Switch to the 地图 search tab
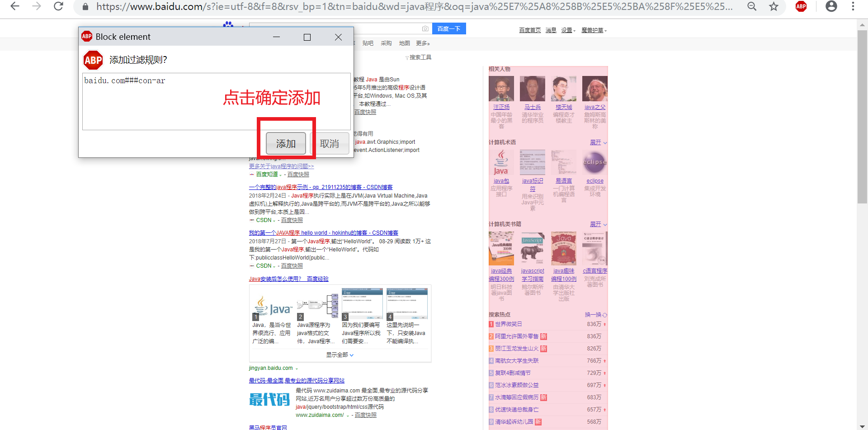Image resolution: width=868 pixels, height=430 pixels. pos(404,43)
